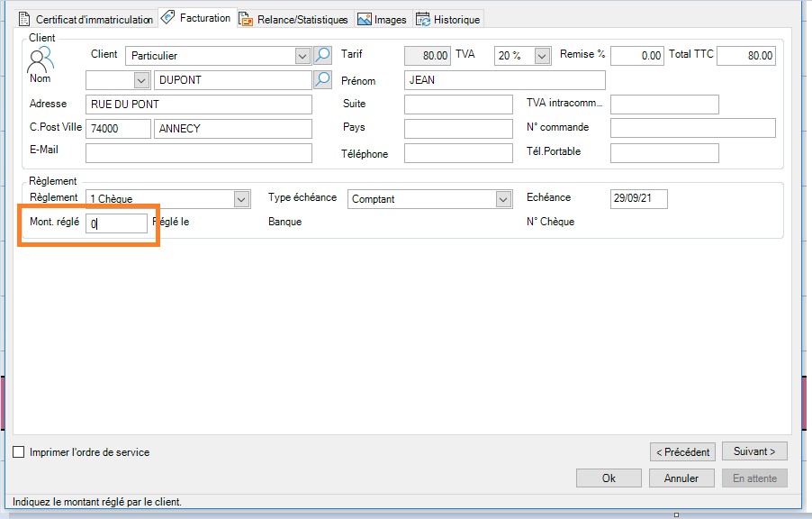812x519 pixels.
Task: Open the TVA percentage dropdown
Action: click(541, 55)
